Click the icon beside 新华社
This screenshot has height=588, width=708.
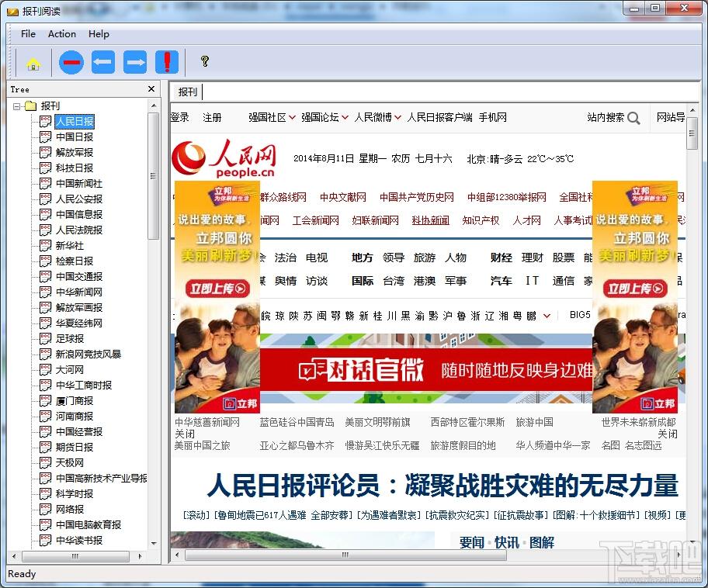point(45,245)
